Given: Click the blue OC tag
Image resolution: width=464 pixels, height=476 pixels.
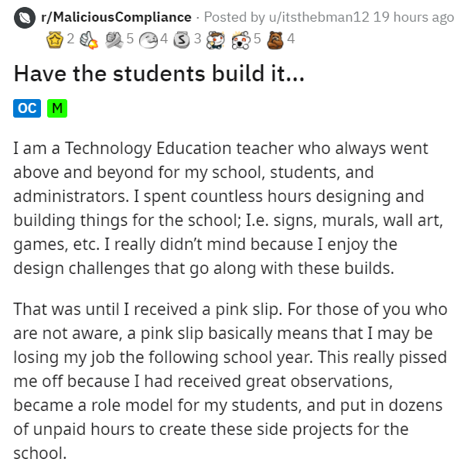Looking at the screenshot, I should click(x=27, y=108).
